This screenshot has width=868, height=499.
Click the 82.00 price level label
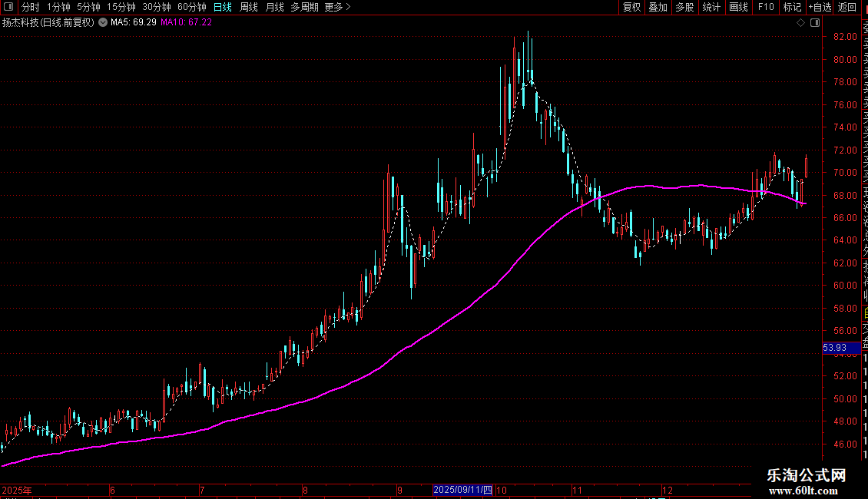845,37
